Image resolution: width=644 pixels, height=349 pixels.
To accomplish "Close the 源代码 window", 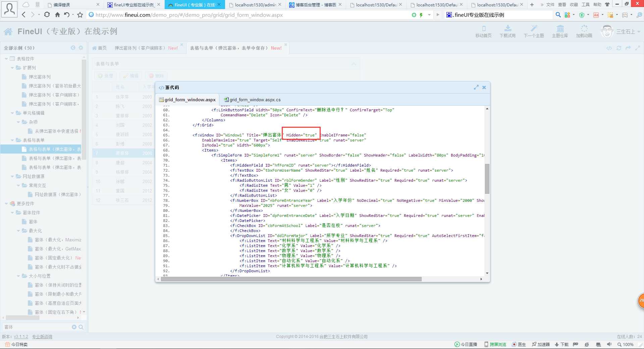I will 484,87.
